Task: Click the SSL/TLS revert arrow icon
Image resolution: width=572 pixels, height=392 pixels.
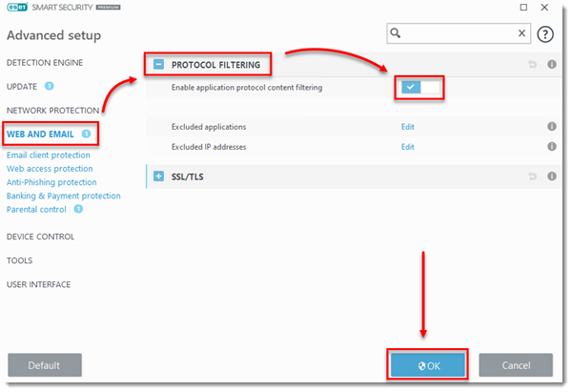Action: (534, 176)
